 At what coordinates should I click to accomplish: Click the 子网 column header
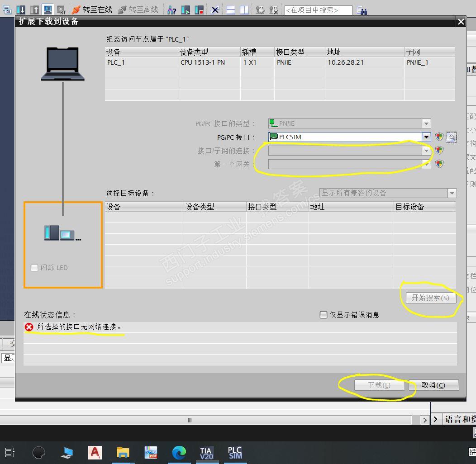pos(429,52)
